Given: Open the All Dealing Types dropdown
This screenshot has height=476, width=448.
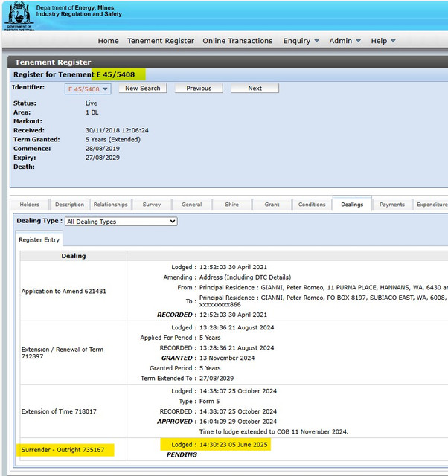Looking at the screenshot, I should pyautogui.click(x=121, y=222).
